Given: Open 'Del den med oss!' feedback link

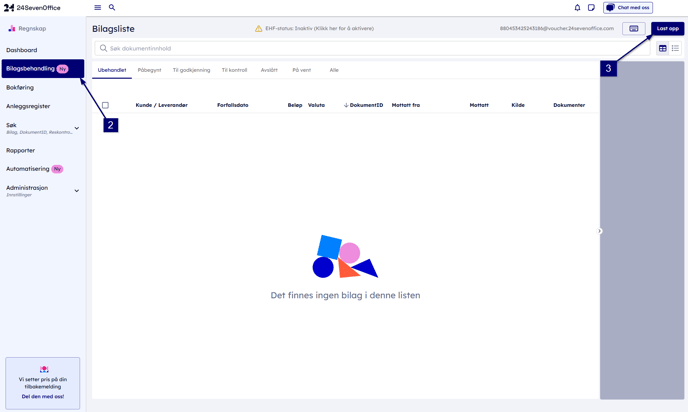Looking at the screenshot, I should 43,396.
